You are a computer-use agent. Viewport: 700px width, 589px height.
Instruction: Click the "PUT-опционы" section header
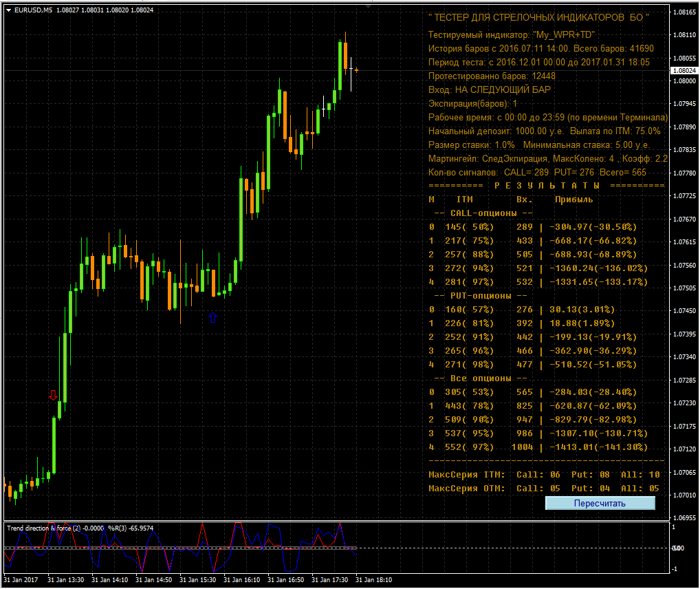tap(481, 296)
